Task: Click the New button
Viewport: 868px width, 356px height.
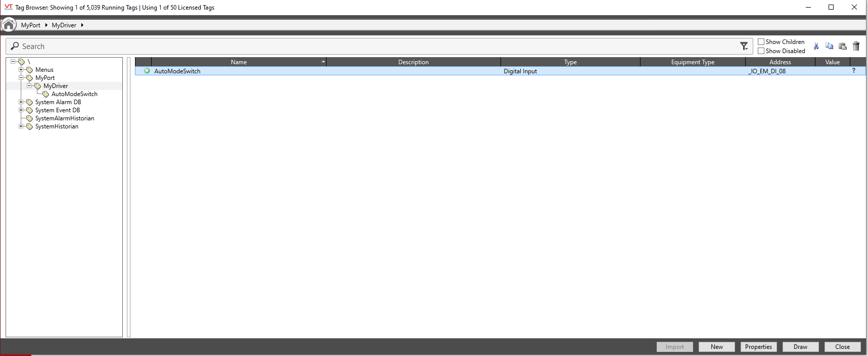Action: [x=716, y=347]
